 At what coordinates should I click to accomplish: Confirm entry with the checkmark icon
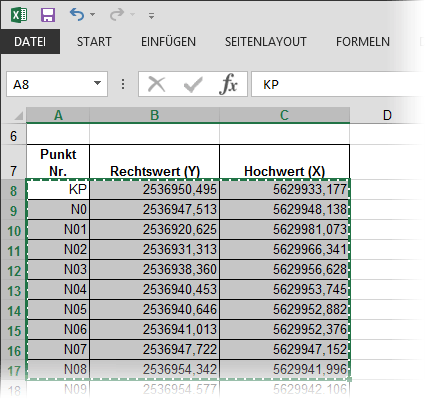pyautogui.click(x=193, y=84)
